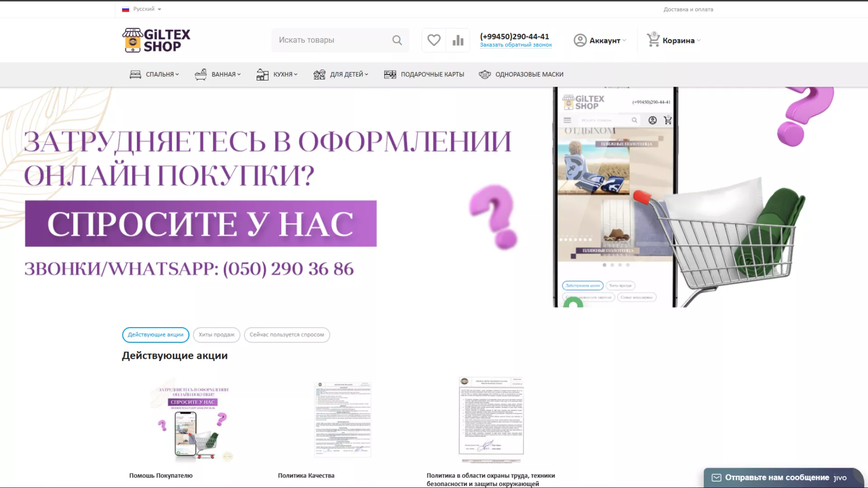Image resolution: width=868 pixels, height=488 pixels.
Task: Click the wishlist heart icon
Action: (434, 40)
